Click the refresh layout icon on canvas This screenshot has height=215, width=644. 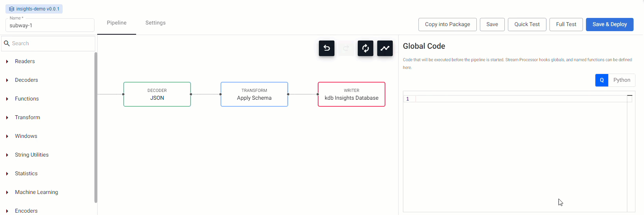(366, 48)
